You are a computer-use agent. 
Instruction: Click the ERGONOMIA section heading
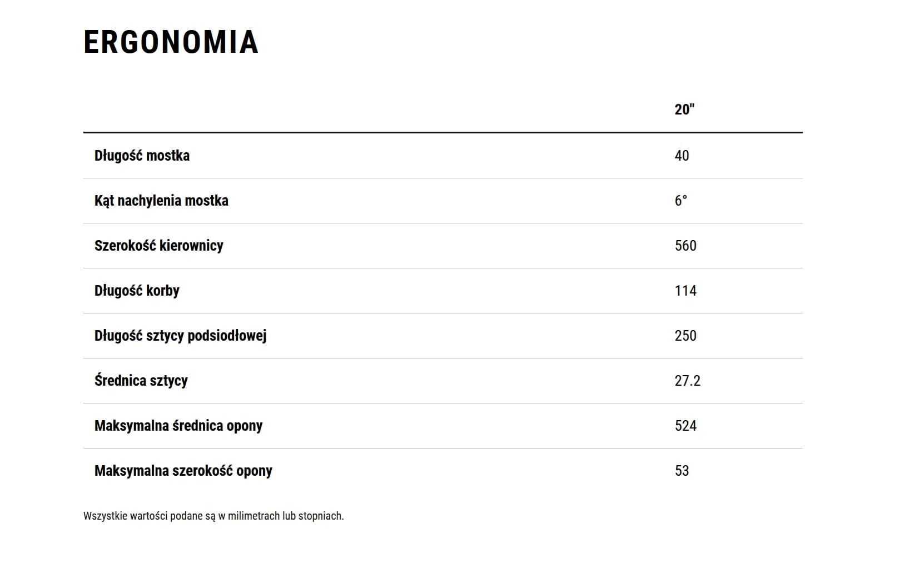171,42
